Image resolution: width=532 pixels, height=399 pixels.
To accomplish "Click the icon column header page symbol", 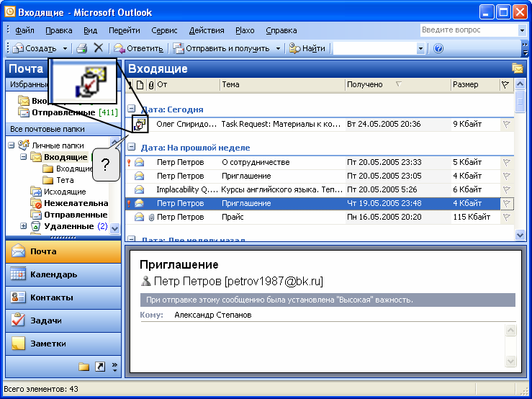I will tap(140, 85).
